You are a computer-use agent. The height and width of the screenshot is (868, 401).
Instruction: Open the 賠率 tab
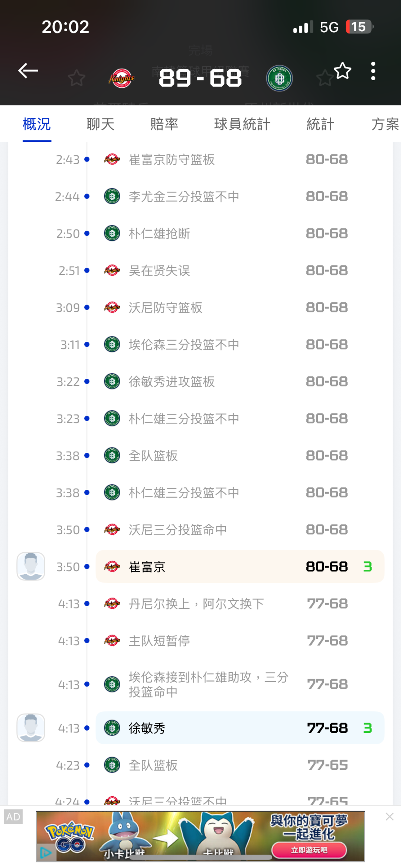164,124
